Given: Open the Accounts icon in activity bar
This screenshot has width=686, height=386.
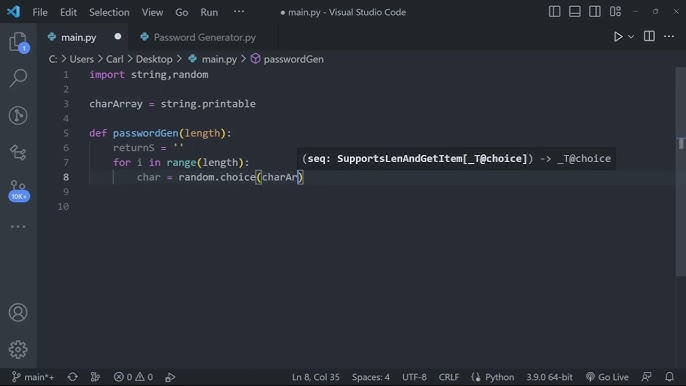Looking at the screenshot, I should 18,312.
